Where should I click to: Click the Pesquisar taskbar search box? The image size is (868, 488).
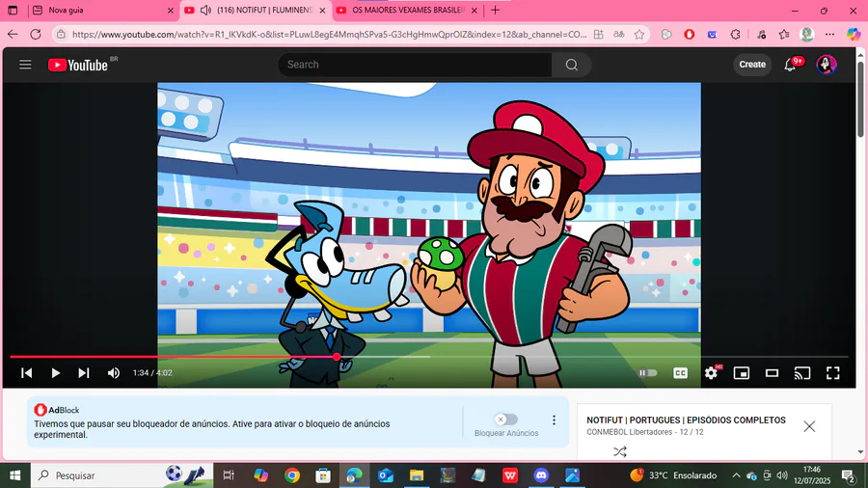pos(122,475)
